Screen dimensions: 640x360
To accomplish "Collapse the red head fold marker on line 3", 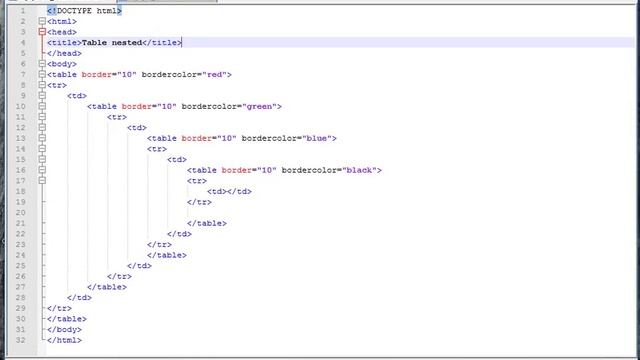I will pos(42,32).
